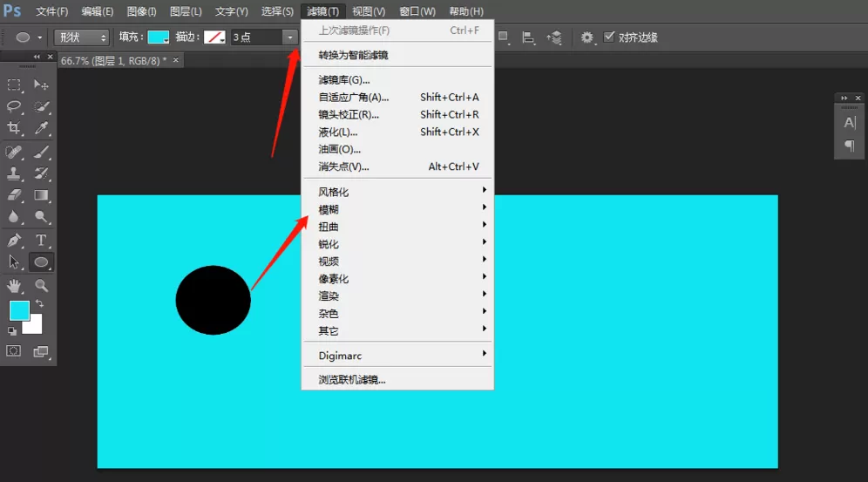Select the Spot Healing Brush tool

tap(14, 152)
